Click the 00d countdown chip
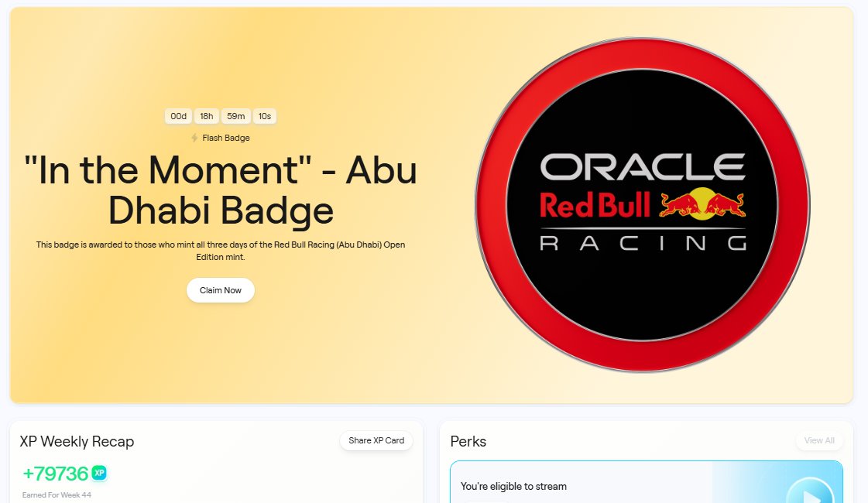Viewport: 868px width, 503px height. click(x=178, y=116)
